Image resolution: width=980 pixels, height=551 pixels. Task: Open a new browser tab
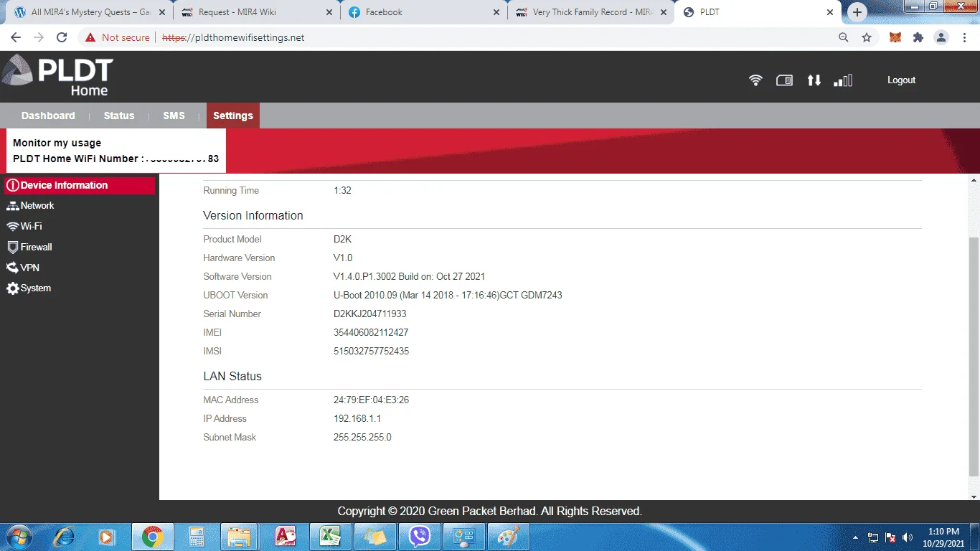pyautogui.click(x=857, y=12)
